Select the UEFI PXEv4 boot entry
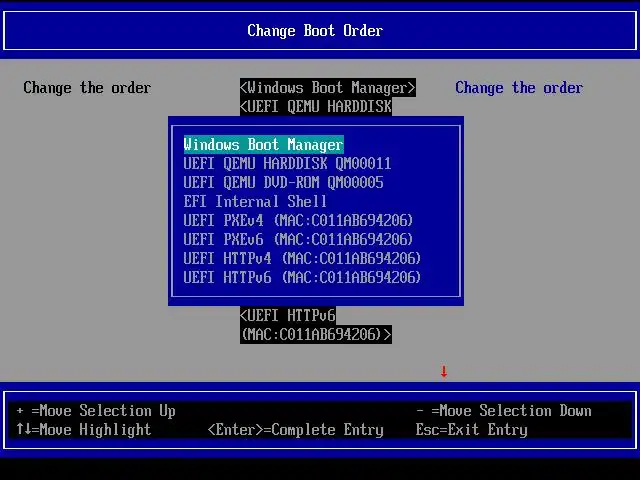The image size is (640, 480). point(298,220)
